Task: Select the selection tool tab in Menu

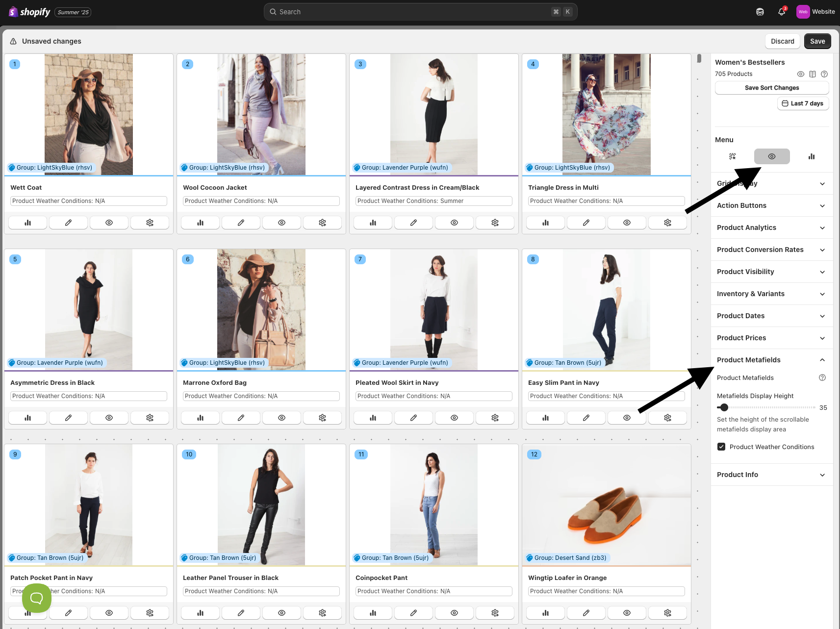Action: point(732,156)
